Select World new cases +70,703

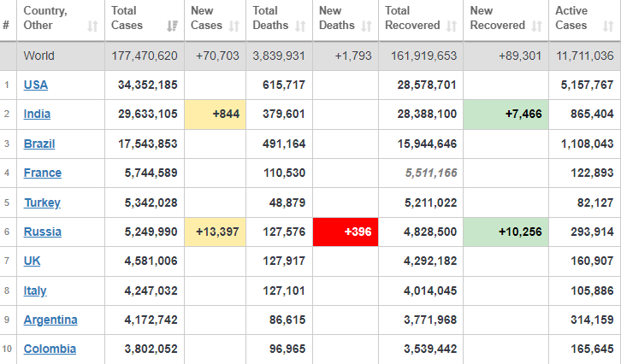(x=217, y=56)
